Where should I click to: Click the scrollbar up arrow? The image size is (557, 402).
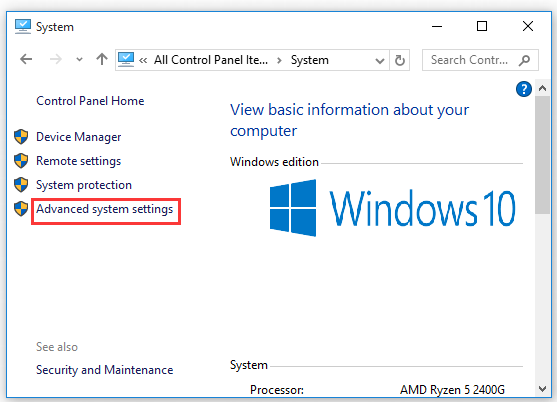click(x=542, y=88)
